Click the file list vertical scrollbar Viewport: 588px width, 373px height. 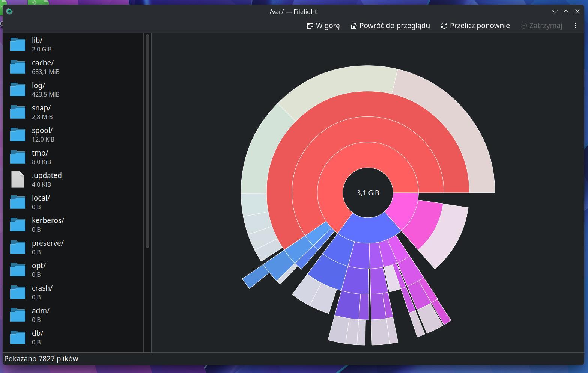(147, 141)
